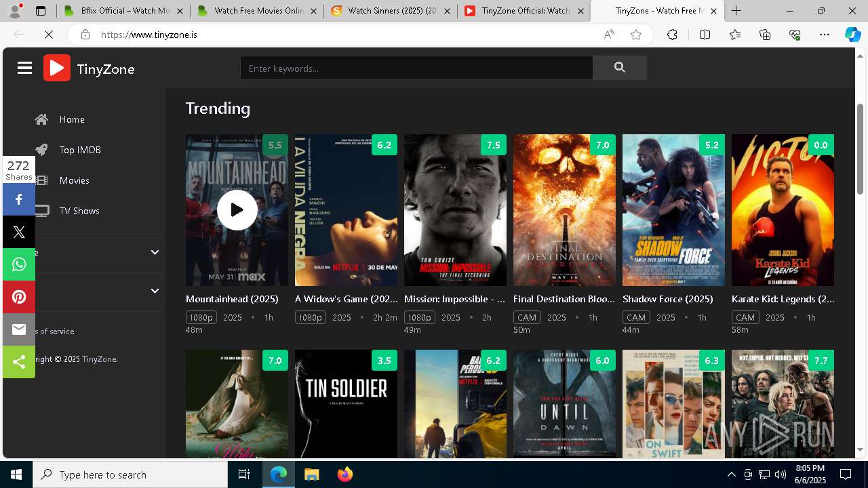Open the Mission: Impossible poster
The image size is (868, 488).
(x=455, y=210)
